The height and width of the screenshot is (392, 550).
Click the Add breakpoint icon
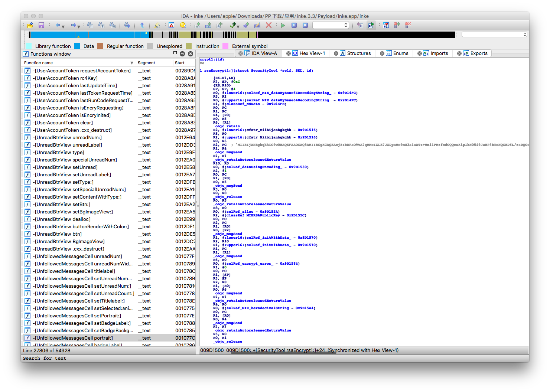(x=397, y=25)
